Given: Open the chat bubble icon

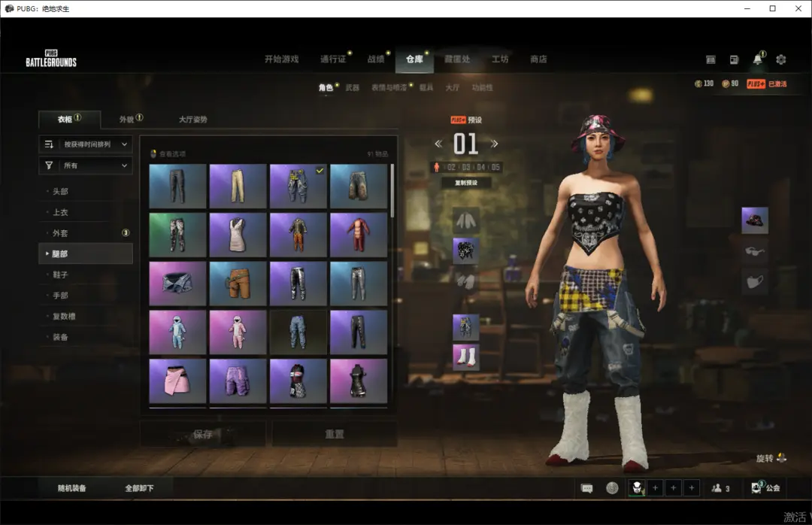Looking at the screenshot, I should pos(586,488).
